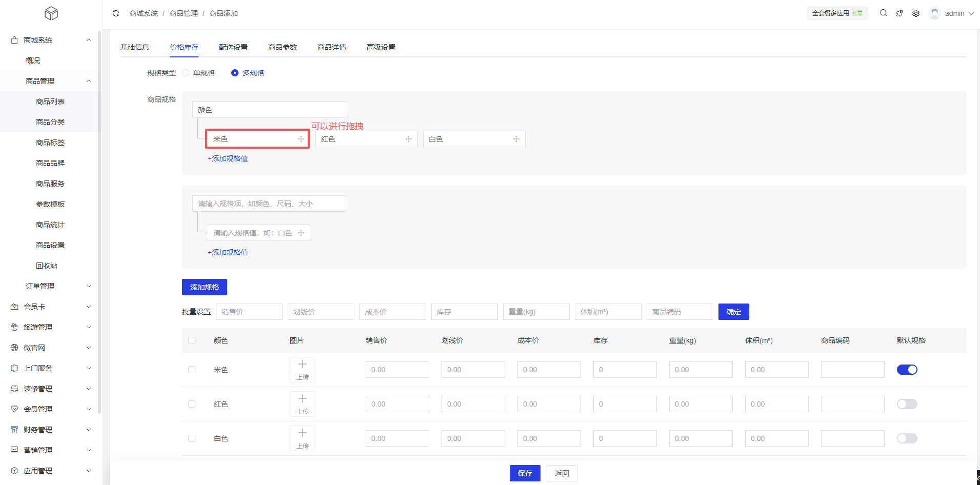This screenshot has width=980, height=485.
Task: Open 商品分类 in the sidebar
Action: click(x=50, y=122)
